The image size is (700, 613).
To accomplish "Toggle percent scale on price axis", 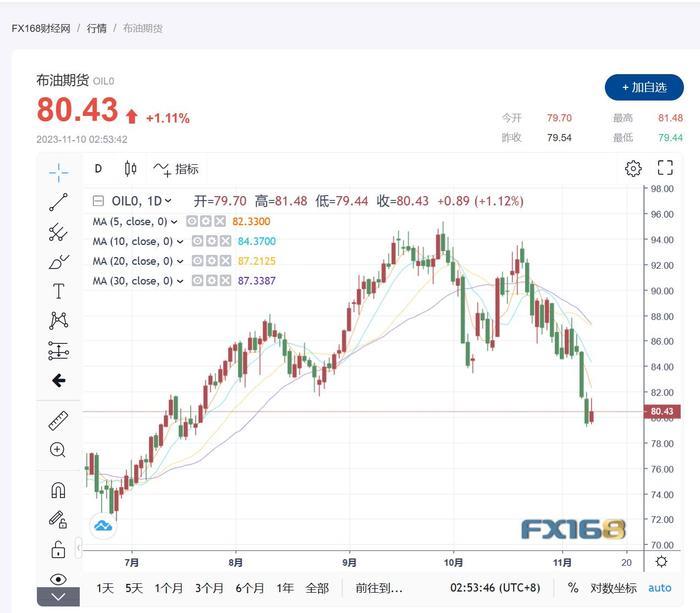I will coord(573,588).
